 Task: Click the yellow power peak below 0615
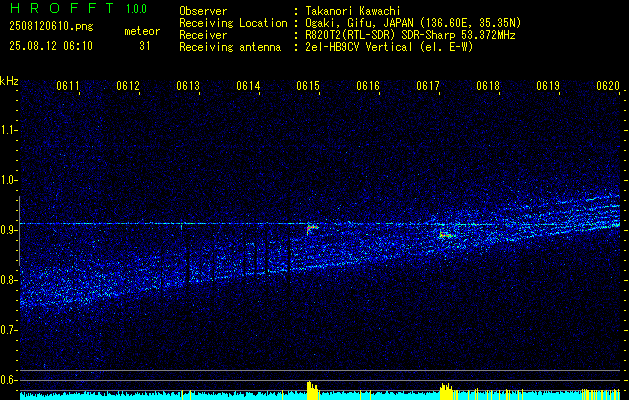(x=312, y=388)
